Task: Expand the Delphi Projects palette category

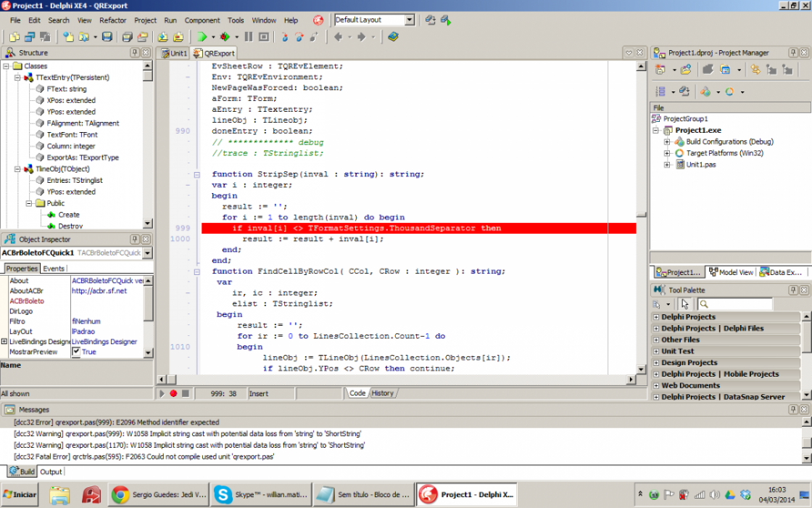Action: (x=726, y=316)
